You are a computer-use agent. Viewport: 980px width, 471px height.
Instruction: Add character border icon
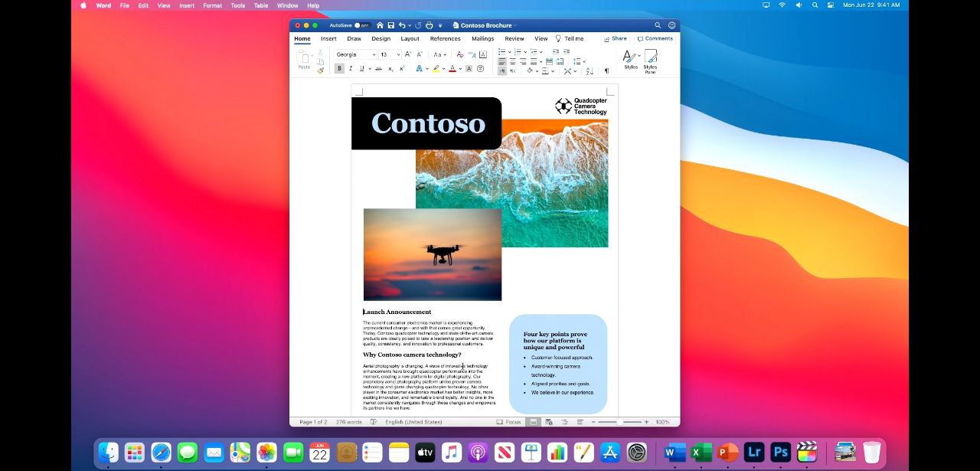click(482, 54)
